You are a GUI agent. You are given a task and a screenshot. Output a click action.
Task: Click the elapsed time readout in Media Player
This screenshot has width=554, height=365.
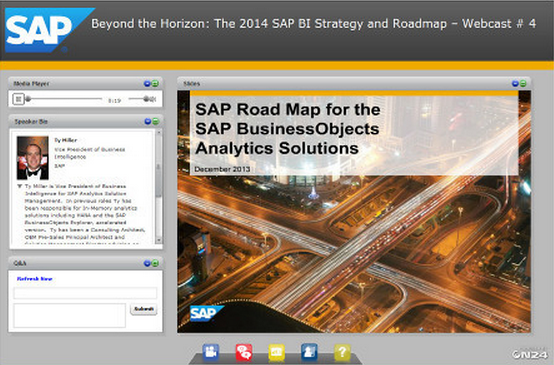point(114,101)
